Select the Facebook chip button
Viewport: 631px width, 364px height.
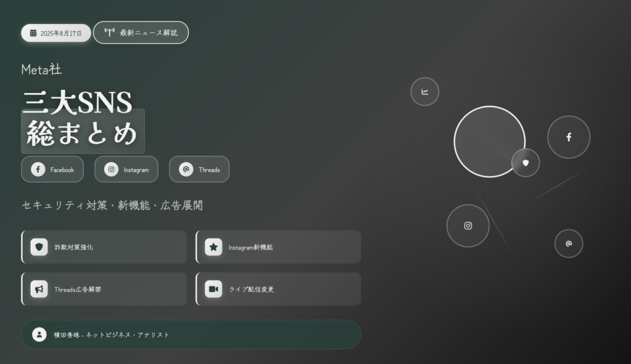(x=52, y=169)
